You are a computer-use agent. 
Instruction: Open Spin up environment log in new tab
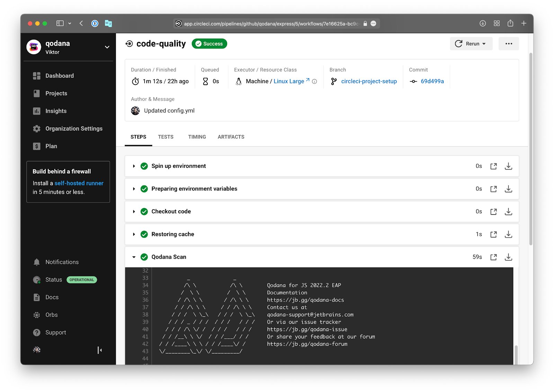pyautogui.click(x=493, y=166)
